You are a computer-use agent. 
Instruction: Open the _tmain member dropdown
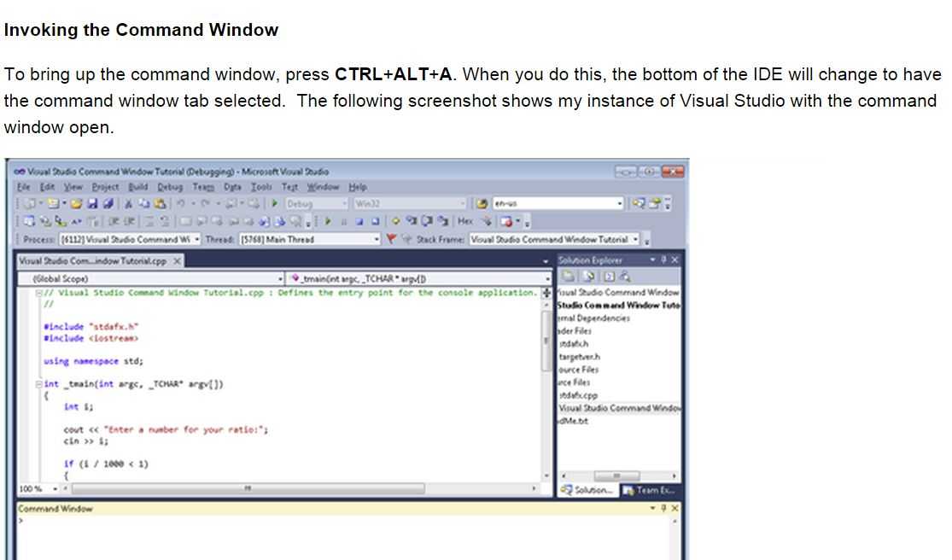[547, 278]
